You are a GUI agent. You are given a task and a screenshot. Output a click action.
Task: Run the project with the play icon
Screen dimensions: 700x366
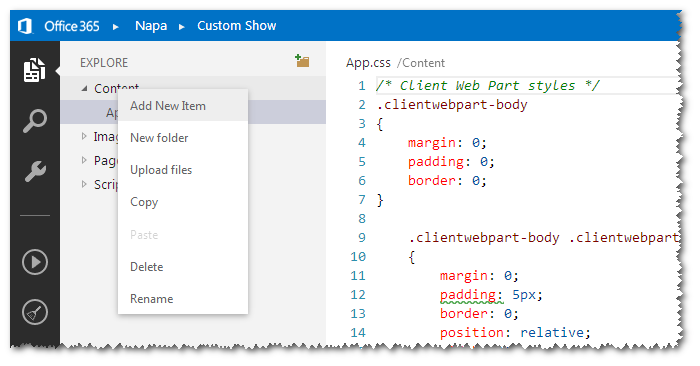click(x=35, y=262)
